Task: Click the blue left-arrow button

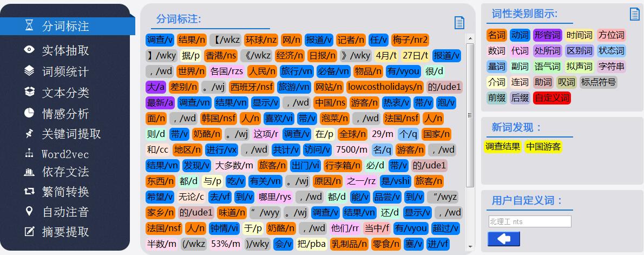Action: pyautogui.click(x=503, y=239)
